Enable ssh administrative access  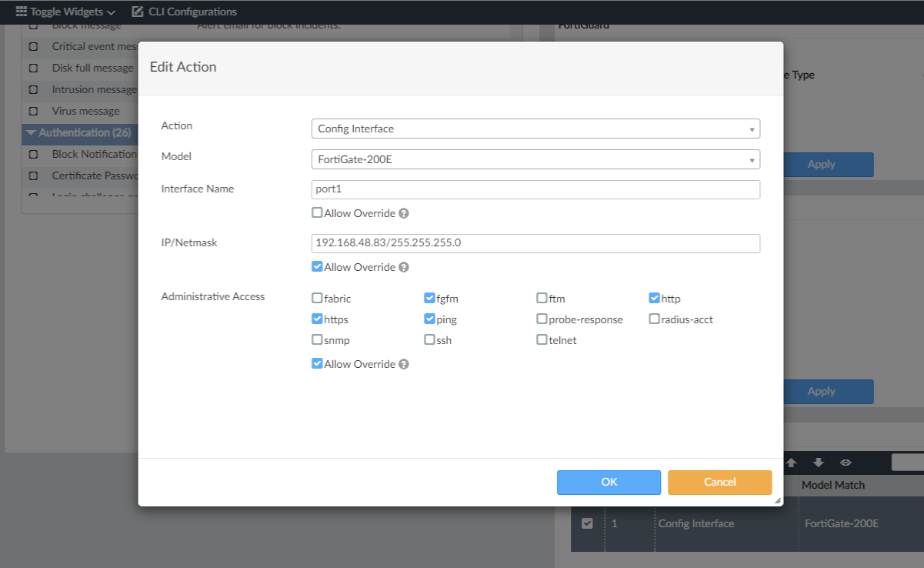click(x=429, y=339)
